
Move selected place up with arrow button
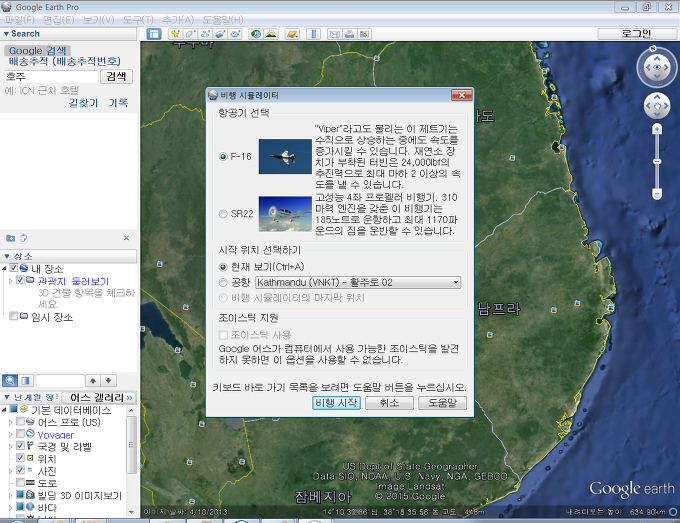(93, 381)
